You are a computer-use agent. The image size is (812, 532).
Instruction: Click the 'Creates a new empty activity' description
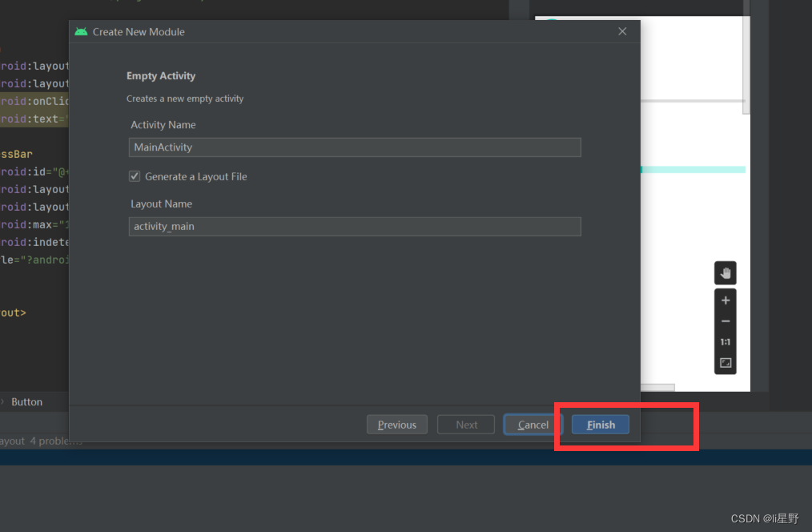(185, 99)
